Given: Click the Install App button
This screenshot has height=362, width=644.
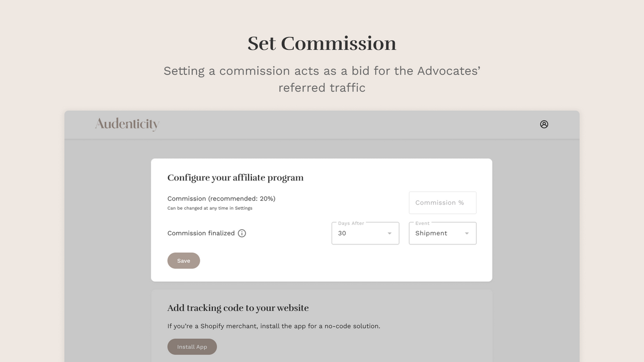Looking at the screenshot, I should click(192, 346).
